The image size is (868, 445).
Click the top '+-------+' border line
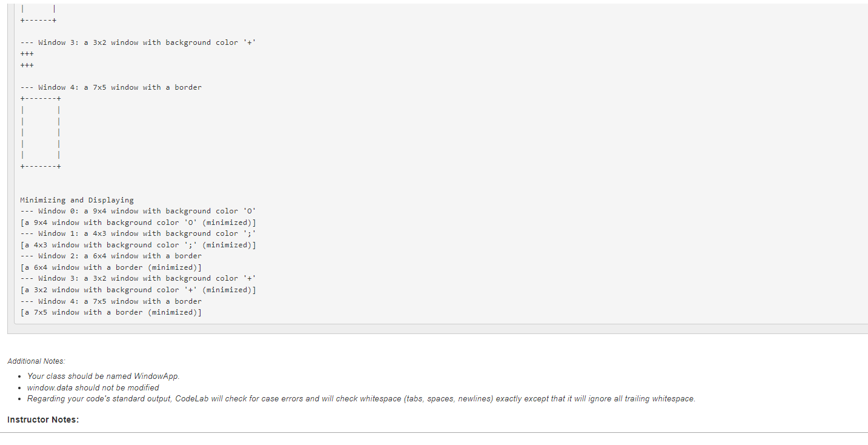40,98
